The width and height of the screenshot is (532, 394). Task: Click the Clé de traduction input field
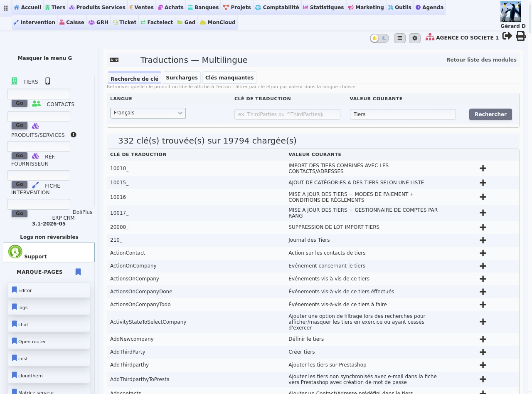287,114
